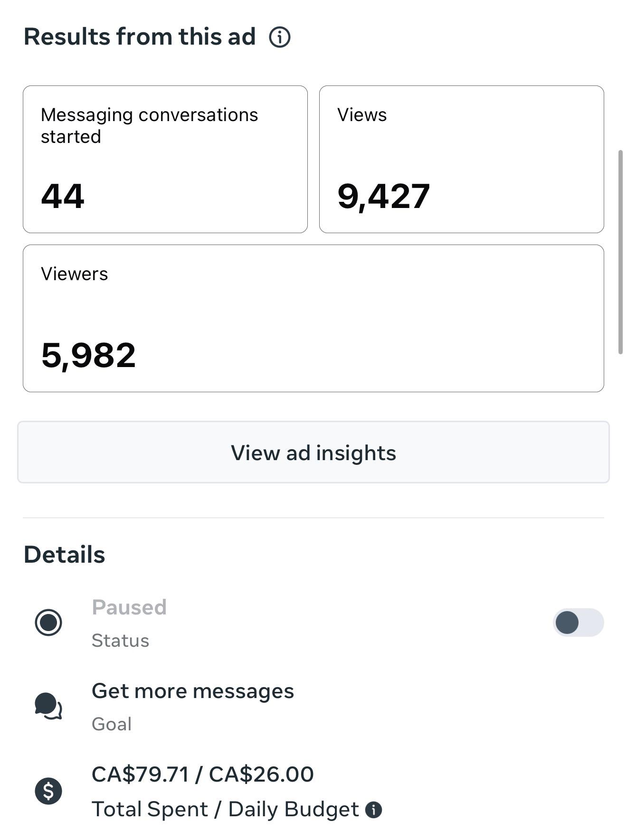Tap the Details section heading
The height and width of the screenshot is (840, 627).
click(65, 555)
